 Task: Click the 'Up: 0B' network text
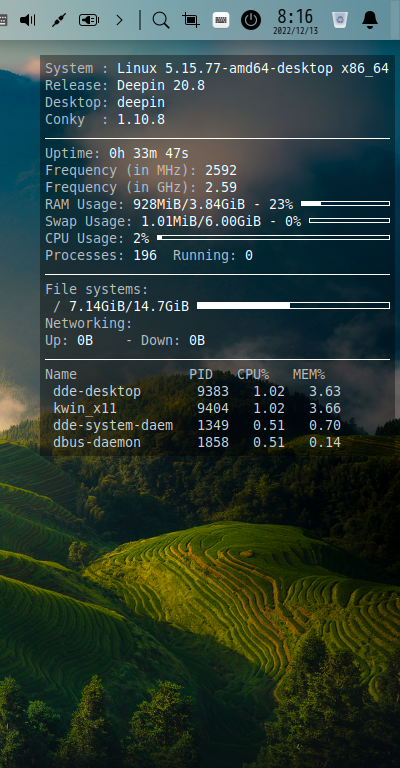pos(69,340)
